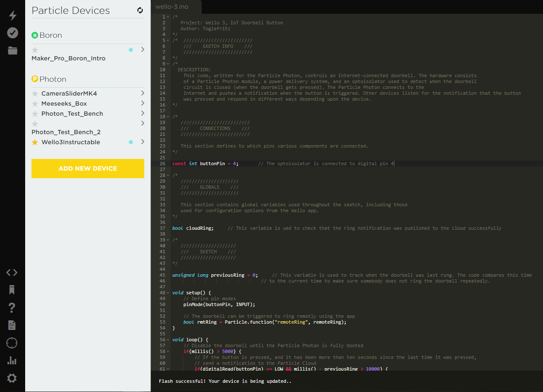Open the Console target icon

(12, 343)
